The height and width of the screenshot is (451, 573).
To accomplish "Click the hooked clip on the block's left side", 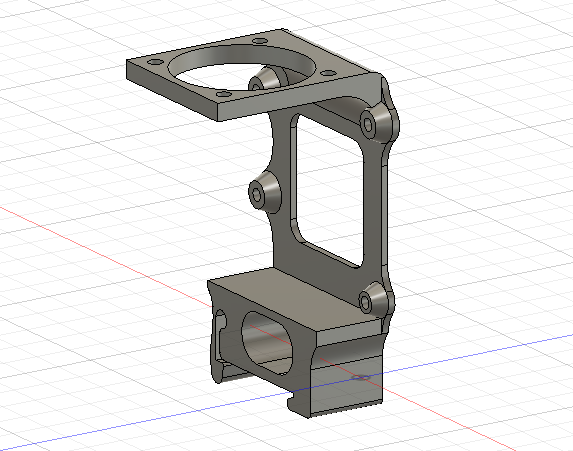I will click(219, 345).
